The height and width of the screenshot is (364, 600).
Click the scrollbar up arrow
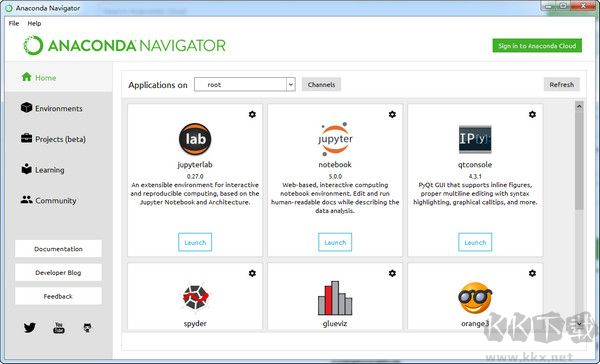pyautogui.click(x=579, y=106)
